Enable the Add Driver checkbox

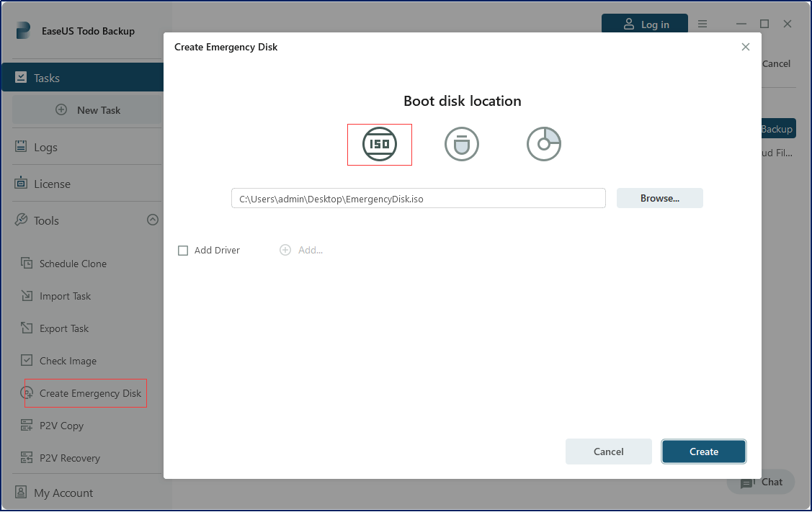point(183,251)
